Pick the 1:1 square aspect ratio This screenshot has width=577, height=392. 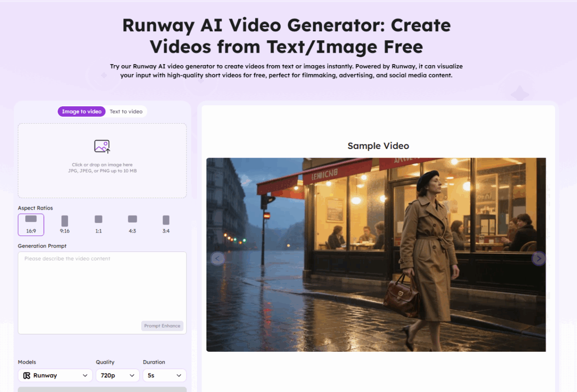tap(98, 220)
